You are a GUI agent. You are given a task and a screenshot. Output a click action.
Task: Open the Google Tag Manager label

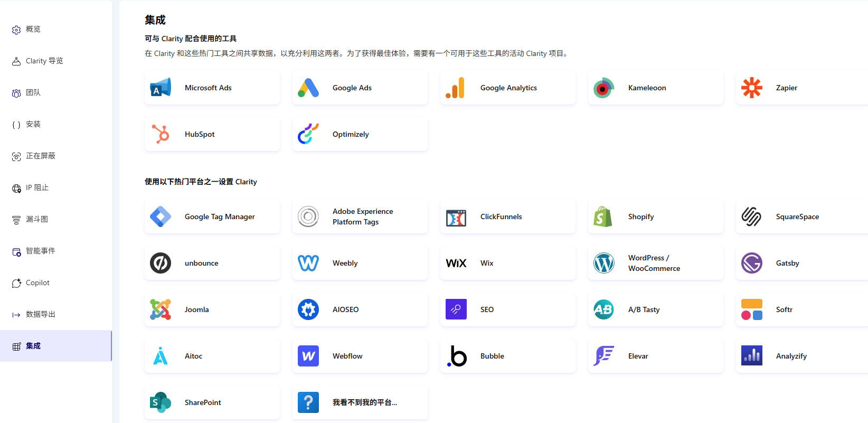coord(220,217)
